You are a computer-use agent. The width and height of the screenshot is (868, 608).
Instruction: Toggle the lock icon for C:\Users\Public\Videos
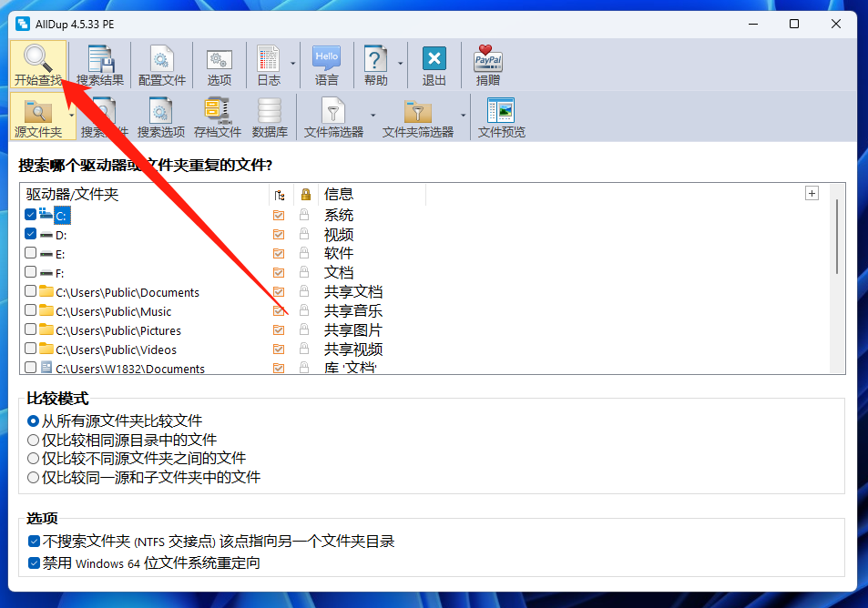click(304, 349)
